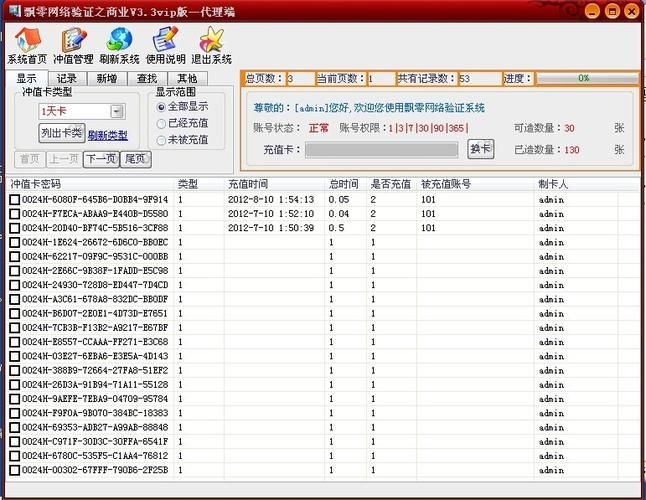Select card text 0024H-6780C-535F5-C1AA4-76812
The height and width of the screenshot is (500, 646).
point(95,456)
